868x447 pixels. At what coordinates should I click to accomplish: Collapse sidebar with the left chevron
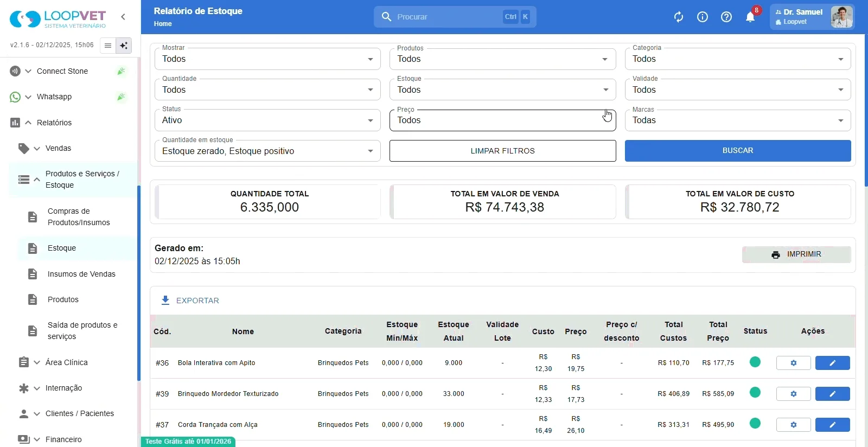pos(123,17)
